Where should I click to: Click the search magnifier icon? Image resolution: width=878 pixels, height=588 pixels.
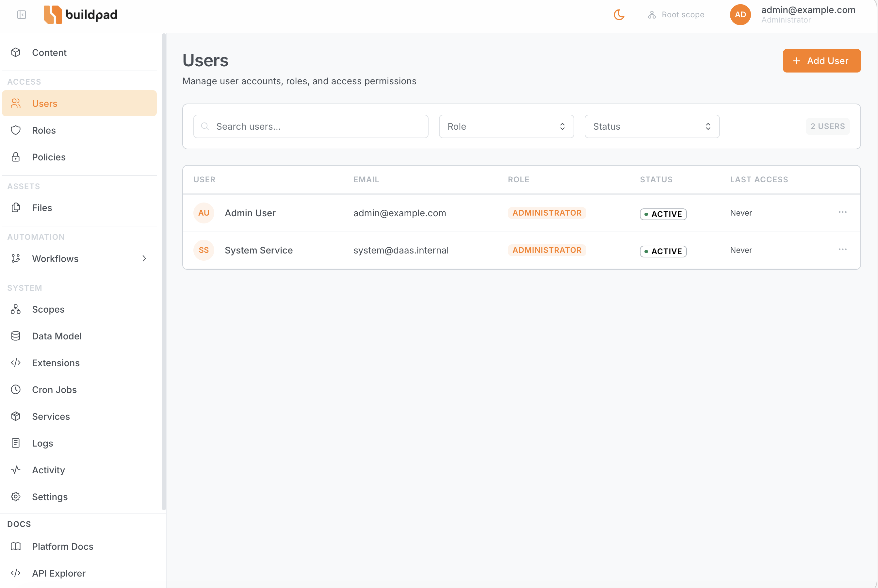click(x=205, y=126)
